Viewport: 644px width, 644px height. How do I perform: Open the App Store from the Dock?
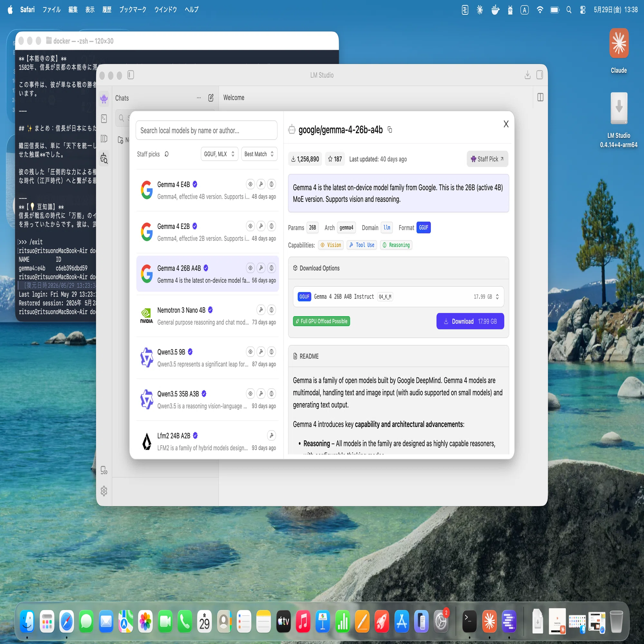tap(402, 621)
